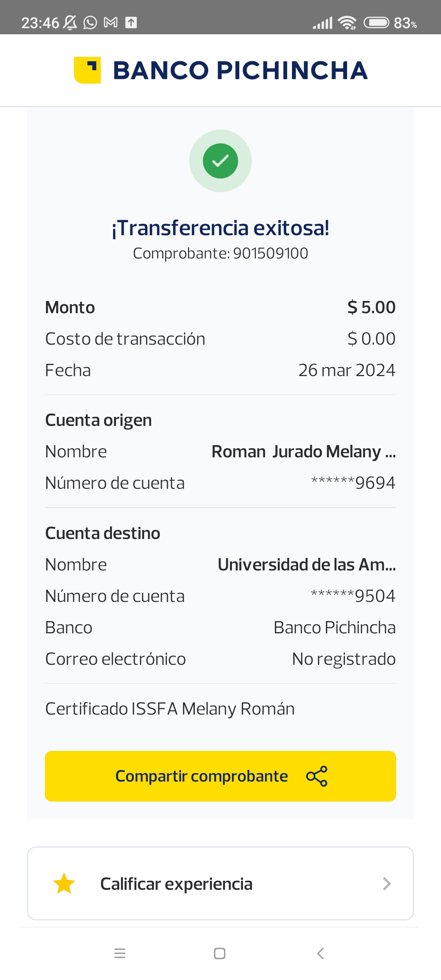Tap the battery indicator in status bar
This screenshot has width=441, height=980.
pos(376,22)
